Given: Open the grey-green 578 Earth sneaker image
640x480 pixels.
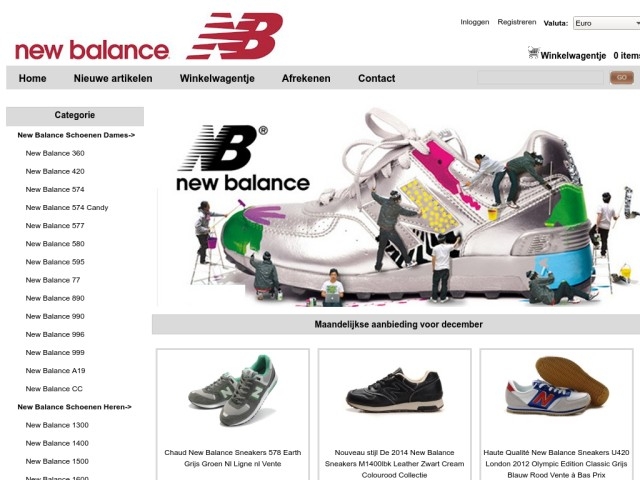Looking at the screenshot, I should 233,391.
